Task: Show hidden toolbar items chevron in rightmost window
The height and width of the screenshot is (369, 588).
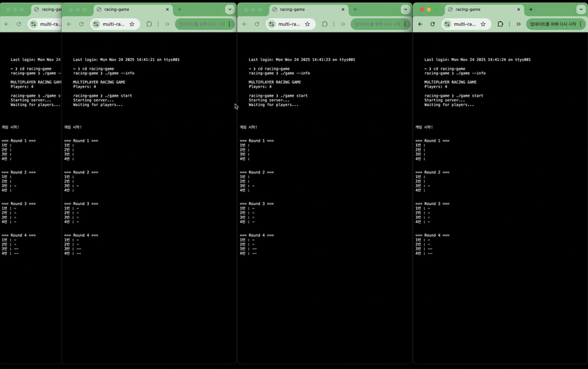Action: tap(518, 24)
